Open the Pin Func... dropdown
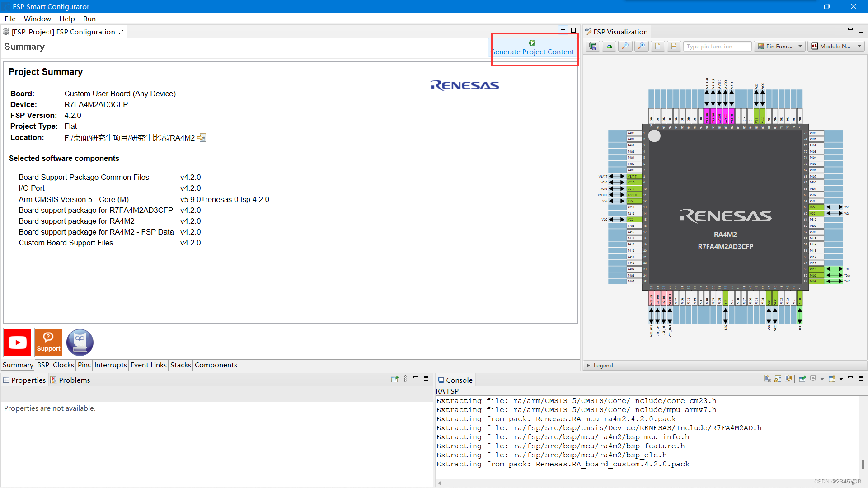The width and height of the screenshot is (868, 488). [780, 46]
